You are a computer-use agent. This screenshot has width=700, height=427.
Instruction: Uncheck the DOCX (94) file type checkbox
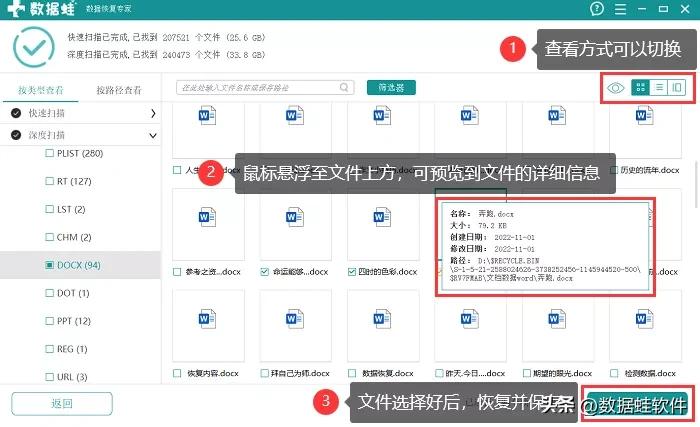(50, 265)
